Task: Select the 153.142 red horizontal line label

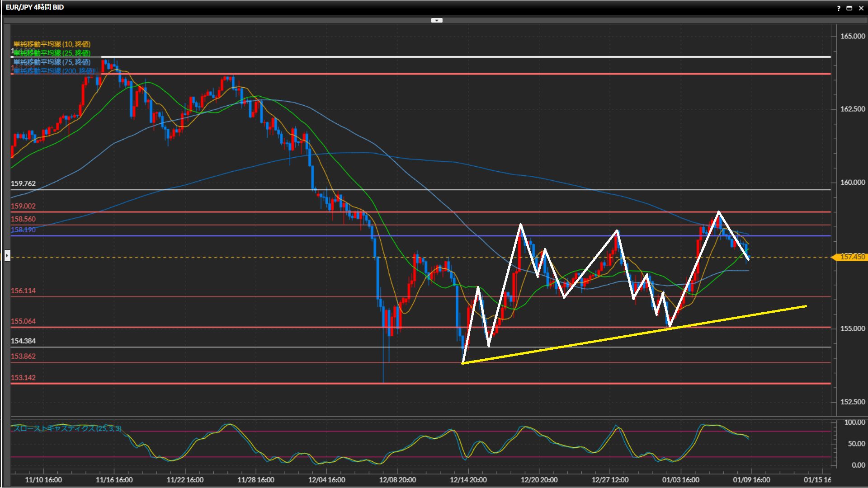Action: click(x=23, y=378)
